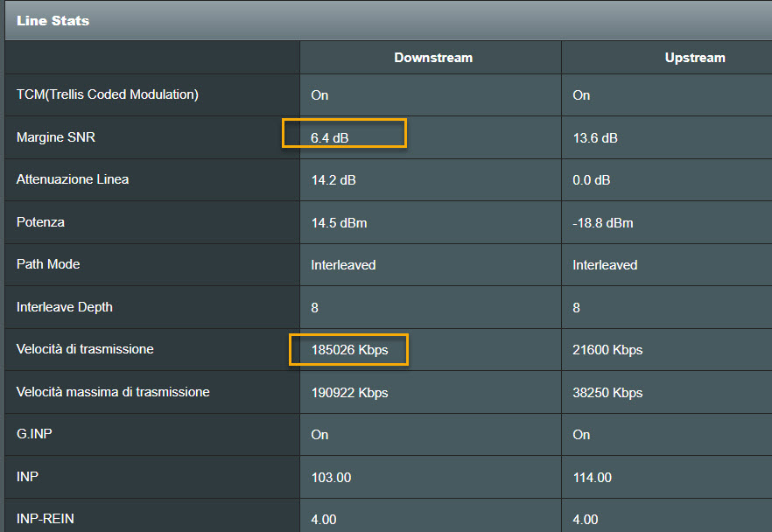Image resolution: width=772 pixels, height=532 pixels.
Task: Select the downstream TCM On value
Action: (x=319, y=95)
